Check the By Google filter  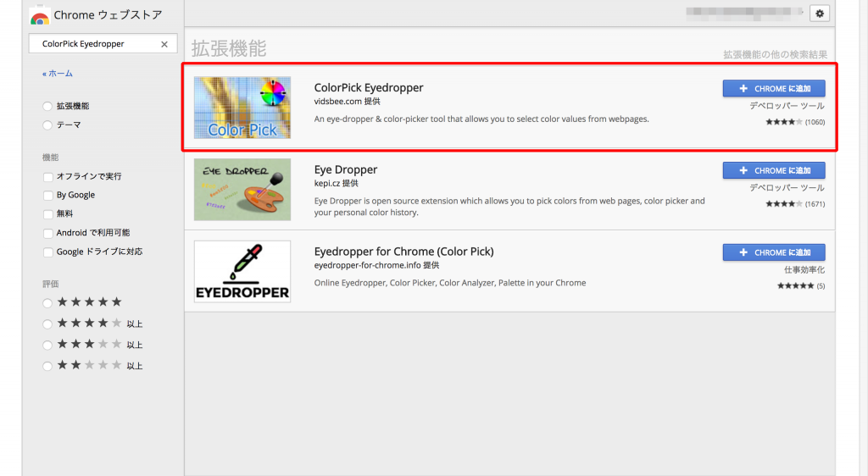(48, 195)
